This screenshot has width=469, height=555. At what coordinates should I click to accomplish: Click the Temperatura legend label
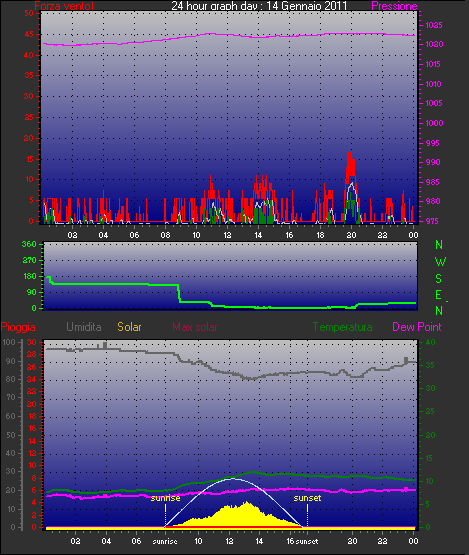[x=342, y=327]
